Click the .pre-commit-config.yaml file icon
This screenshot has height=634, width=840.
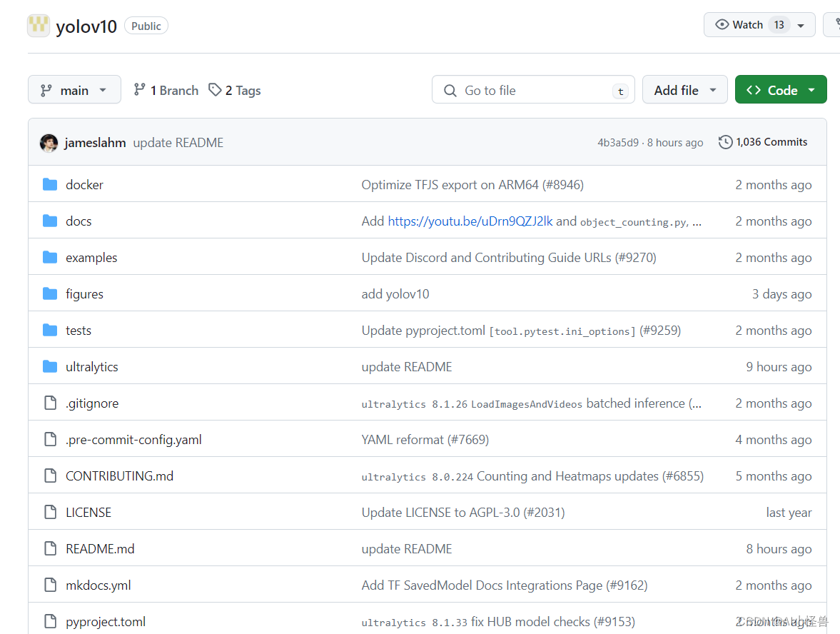tap(51, 440)
